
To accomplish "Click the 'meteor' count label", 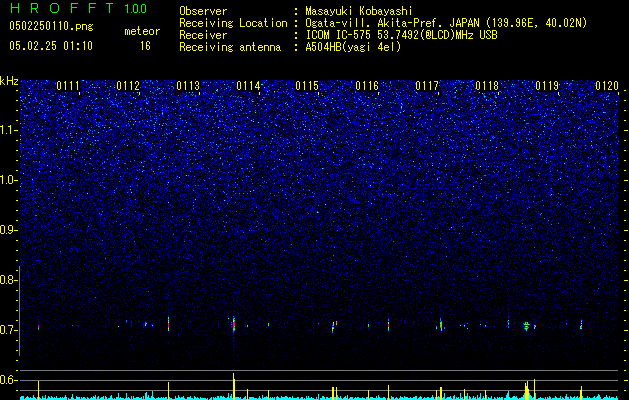I will [x=142, y=31].
